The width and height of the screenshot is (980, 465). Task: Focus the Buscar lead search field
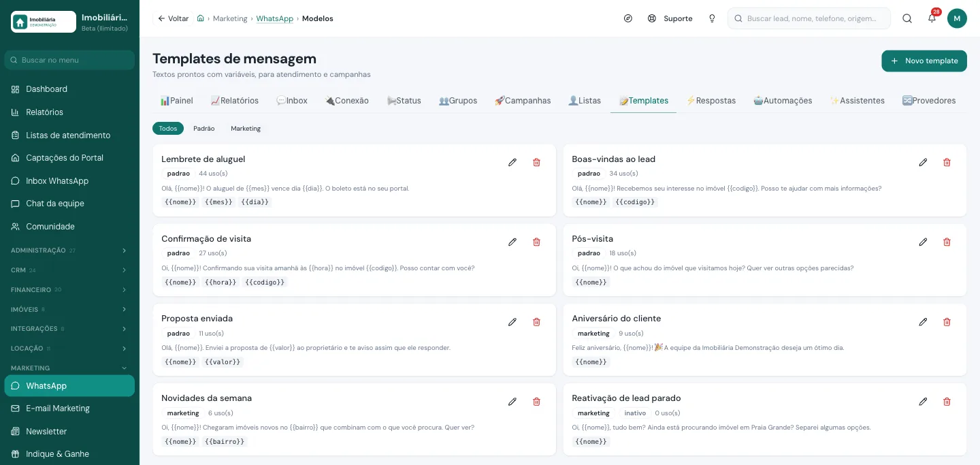click(x=809, y=18)
